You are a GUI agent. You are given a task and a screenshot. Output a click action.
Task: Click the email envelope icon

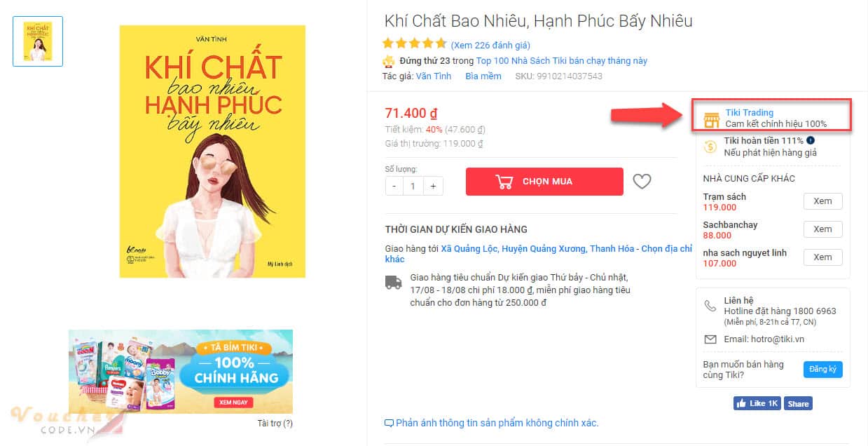click(710, 339)
